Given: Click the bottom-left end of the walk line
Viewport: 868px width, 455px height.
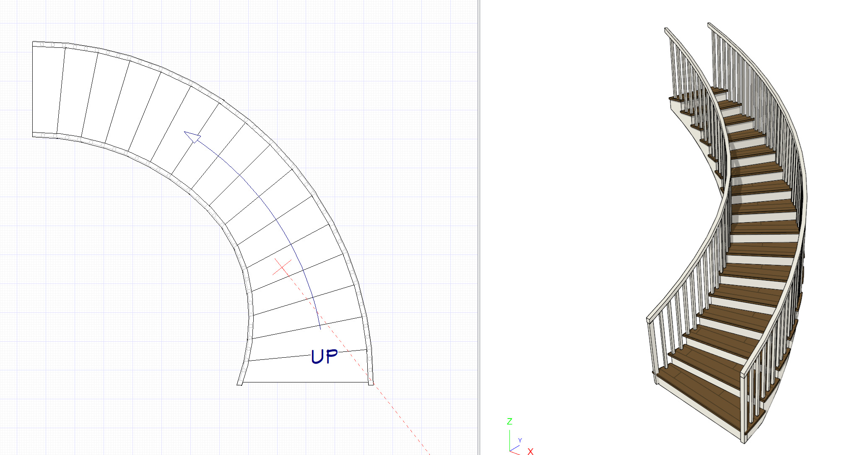Looking at the screenshot, I should coord(320,329).
